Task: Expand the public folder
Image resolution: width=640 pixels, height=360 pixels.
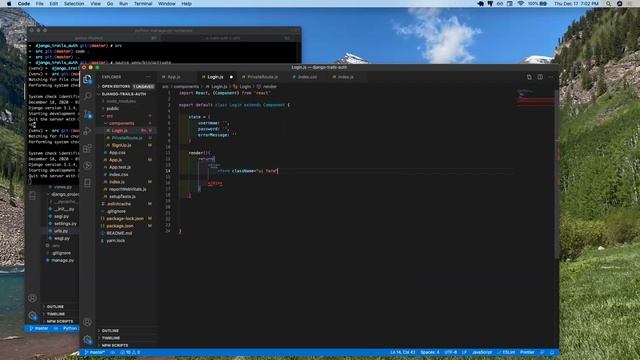Action: point(112,109)
